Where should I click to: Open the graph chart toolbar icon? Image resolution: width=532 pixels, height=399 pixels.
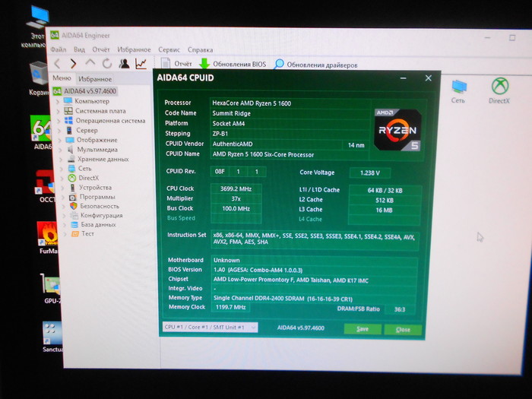tap(141, 64)
